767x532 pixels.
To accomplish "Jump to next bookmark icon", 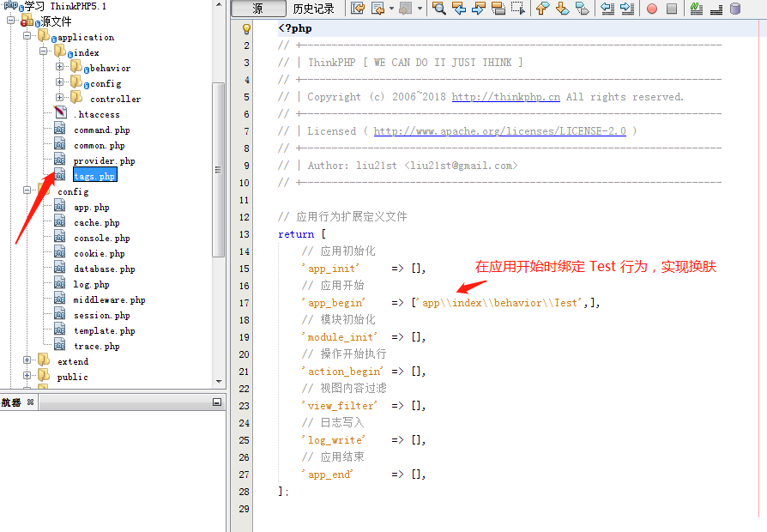I will [x=563, y=9].
